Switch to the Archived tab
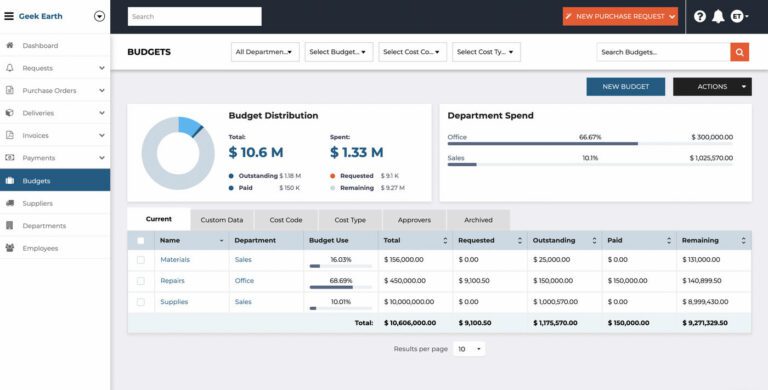Image resolution: width=768 pixels, height=390 pixels. point(478,220)
